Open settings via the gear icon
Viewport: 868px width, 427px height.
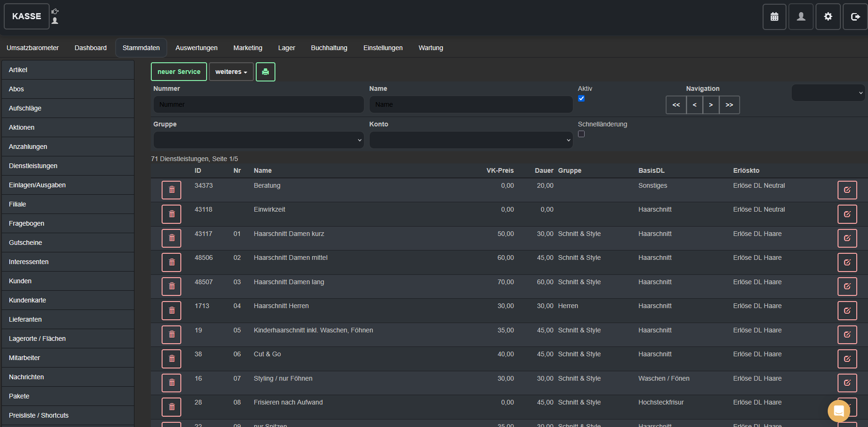pos(828,17)
